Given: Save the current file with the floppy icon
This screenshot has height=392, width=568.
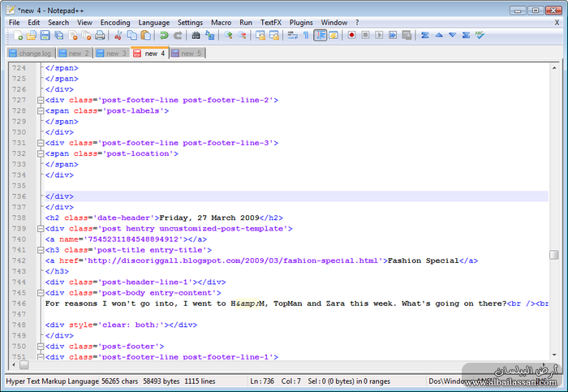Looking at the screenshot, I should click(45, 35).
